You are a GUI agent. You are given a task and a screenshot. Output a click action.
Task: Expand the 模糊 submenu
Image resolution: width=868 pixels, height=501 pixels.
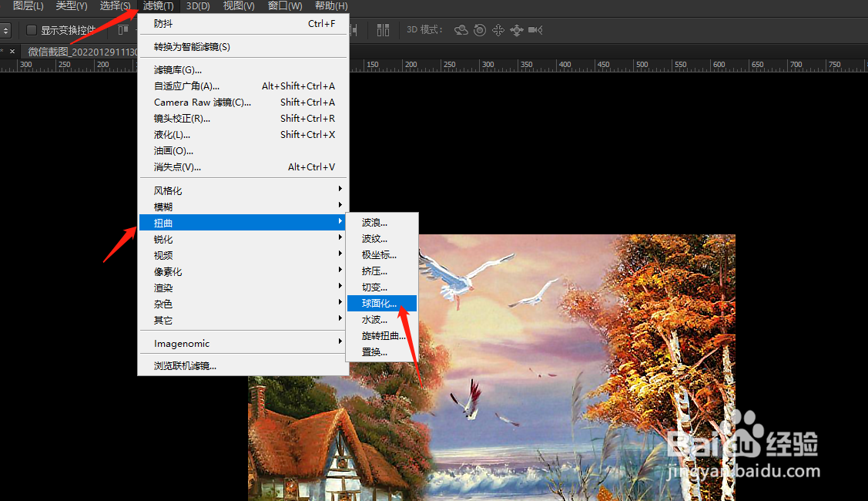pyautogui.click(x=243, y=206)
